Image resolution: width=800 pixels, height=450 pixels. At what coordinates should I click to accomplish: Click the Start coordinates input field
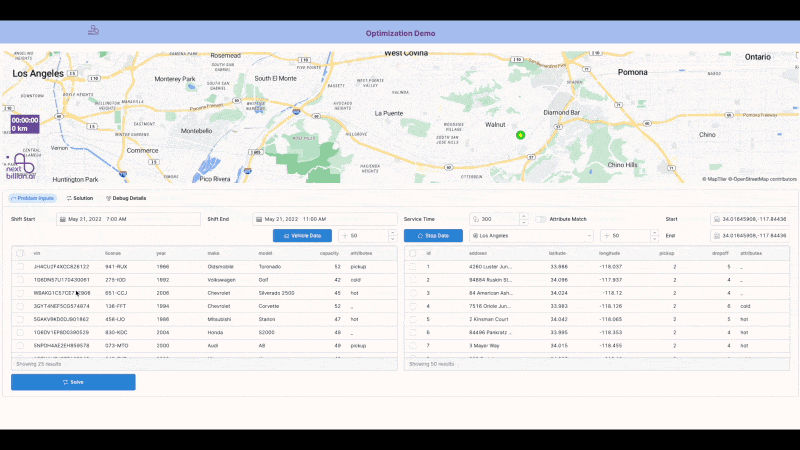(x=750, y=219)
